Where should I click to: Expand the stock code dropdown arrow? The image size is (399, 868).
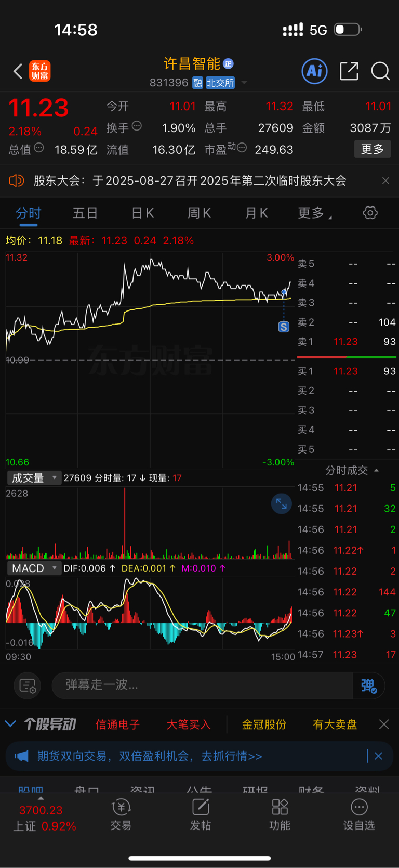click(x=244, y=83)
